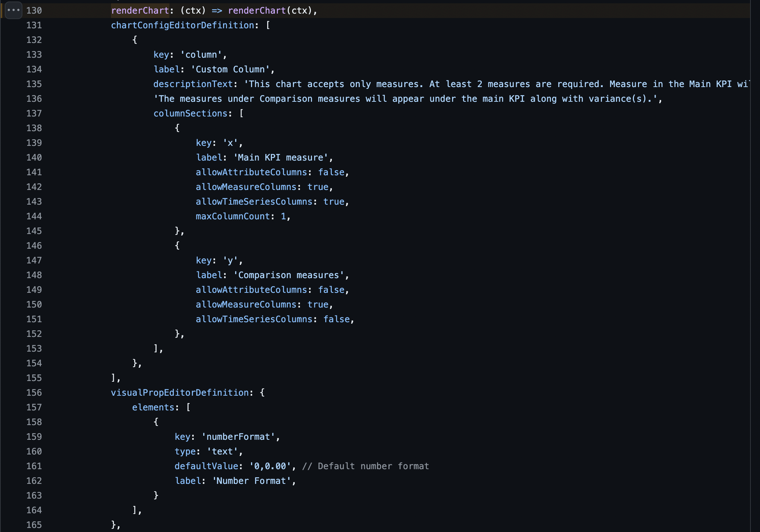Click allowAttributeColumns on line 149
This screenshot has width=760, height=532.
tap(251, 290)
